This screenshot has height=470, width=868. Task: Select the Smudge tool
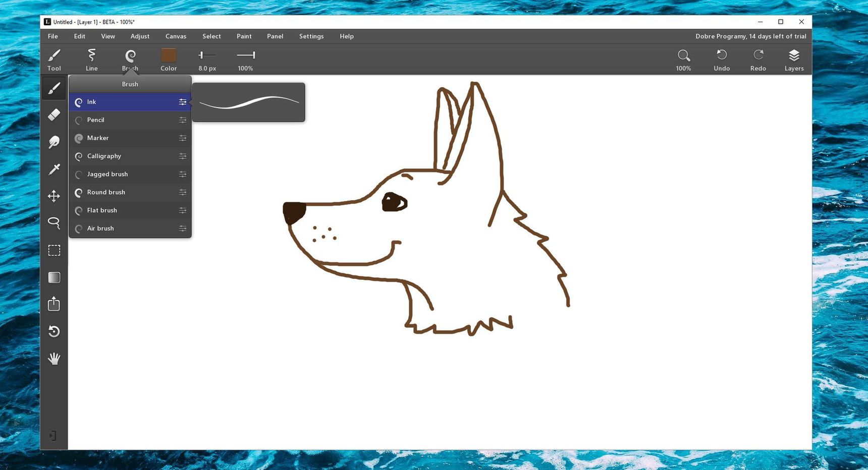tap(54, 142)
